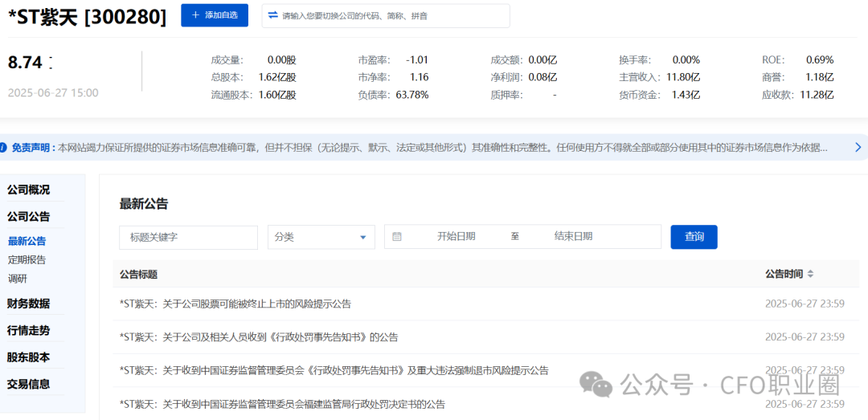The height and width of the screenshot is (420, 868).
Task: Click the 添加自选 plus button
Action: point(214,15)
